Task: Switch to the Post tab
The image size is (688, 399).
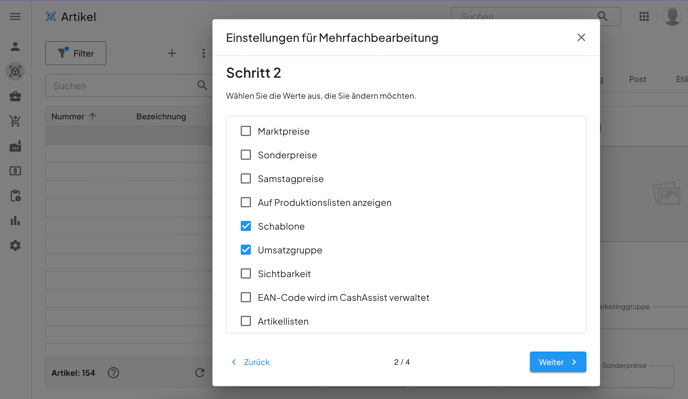Action: 638,79
